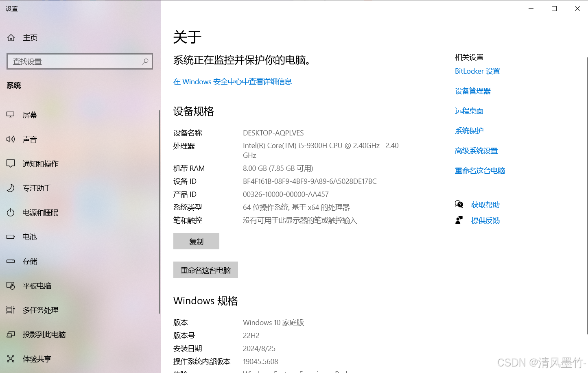Click product ID 00326-10000-00000-AA457
Image resolution: width=588 pixels, height=373 pixels.
click(286, 194)
